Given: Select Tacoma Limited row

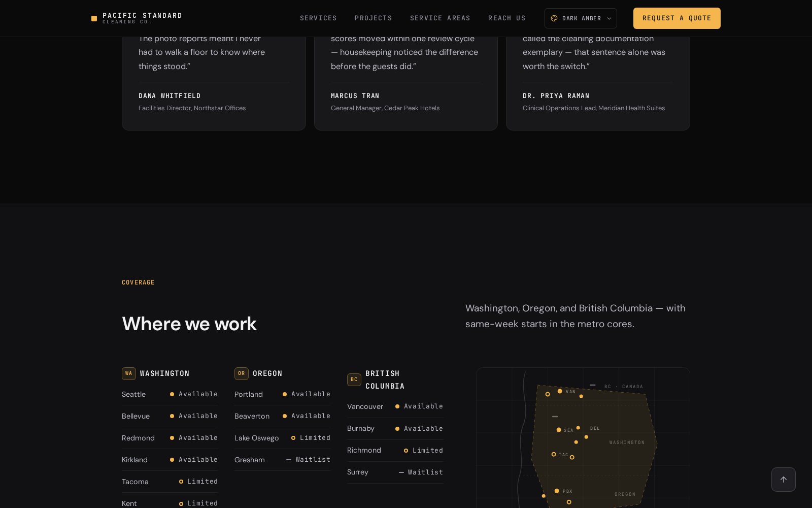Looking at the screenshot, I should (170, 482).
